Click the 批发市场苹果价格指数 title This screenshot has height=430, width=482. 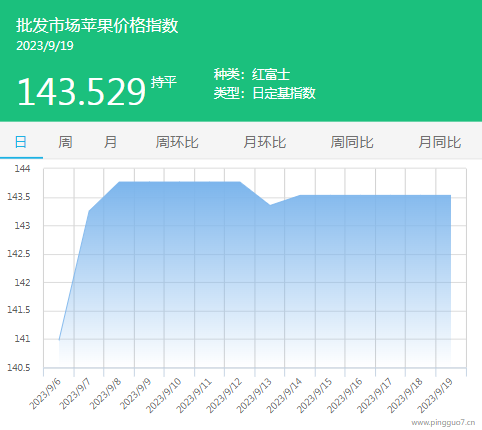pyautogui.click(x=97, y=25)
